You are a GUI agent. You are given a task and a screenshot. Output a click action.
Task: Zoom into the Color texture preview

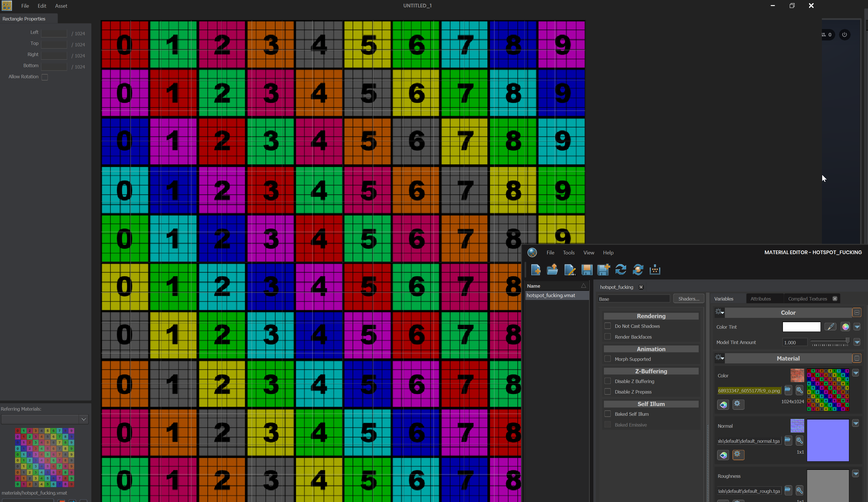pyautogui.click(x=799, y=390)
